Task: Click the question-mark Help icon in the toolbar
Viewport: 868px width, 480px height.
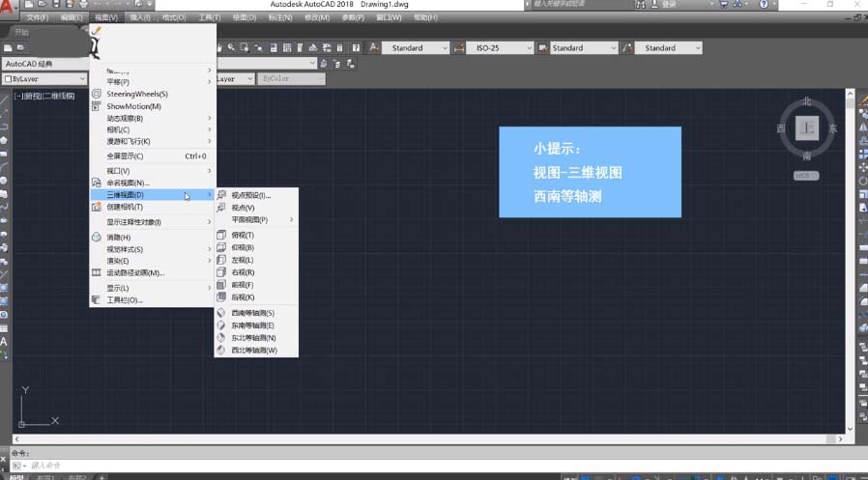Action: tap(356, 48)
